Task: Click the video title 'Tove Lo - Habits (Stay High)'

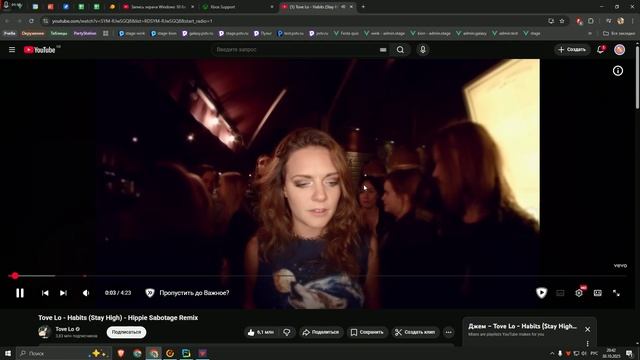Action: (x=118, y=318)
